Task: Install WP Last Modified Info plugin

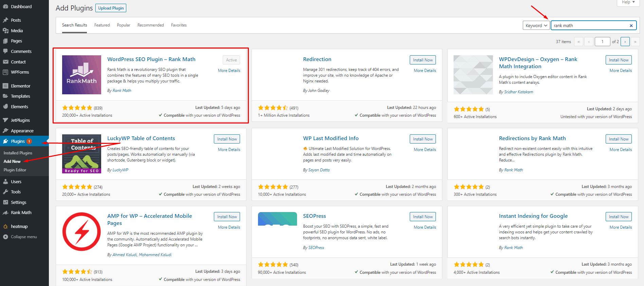Action: (423, 139)
